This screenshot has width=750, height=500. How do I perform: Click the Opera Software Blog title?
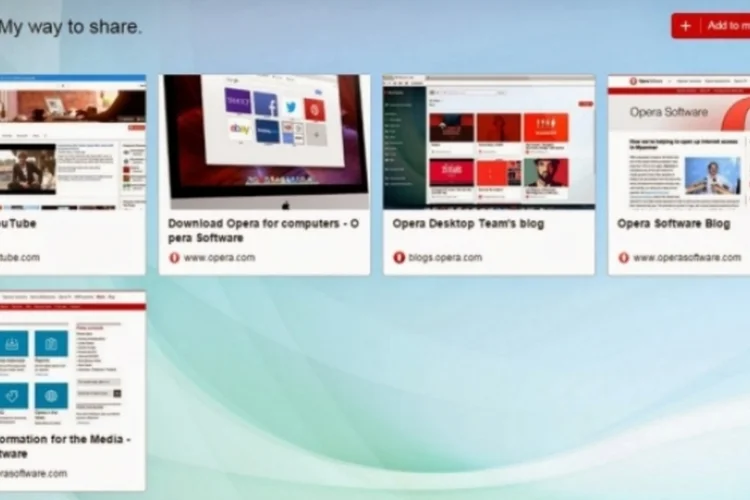click(673, 223)
